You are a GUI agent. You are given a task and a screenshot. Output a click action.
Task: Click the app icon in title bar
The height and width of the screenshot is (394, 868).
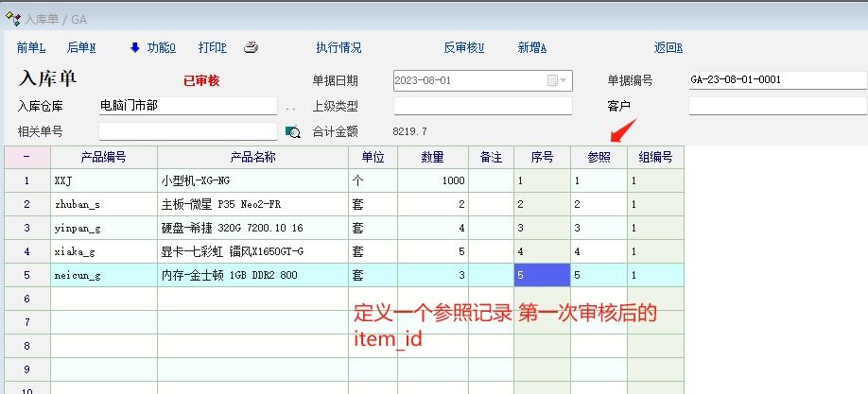tap(12, 17)
